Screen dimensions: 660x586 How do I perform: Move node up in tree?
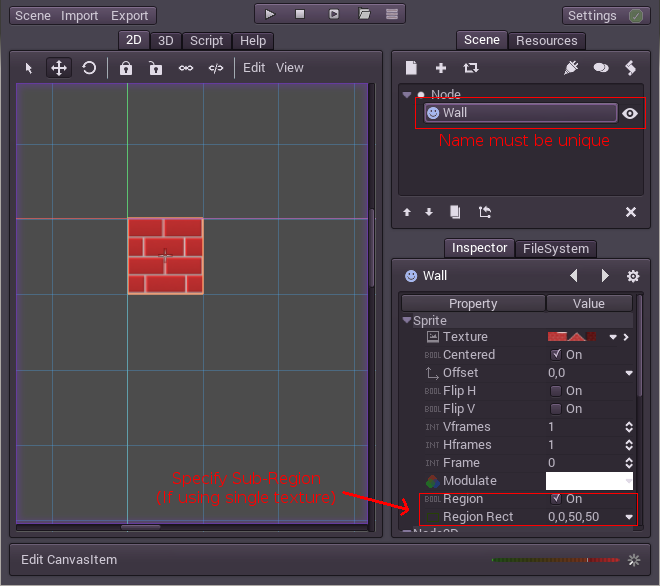(407, 212)
